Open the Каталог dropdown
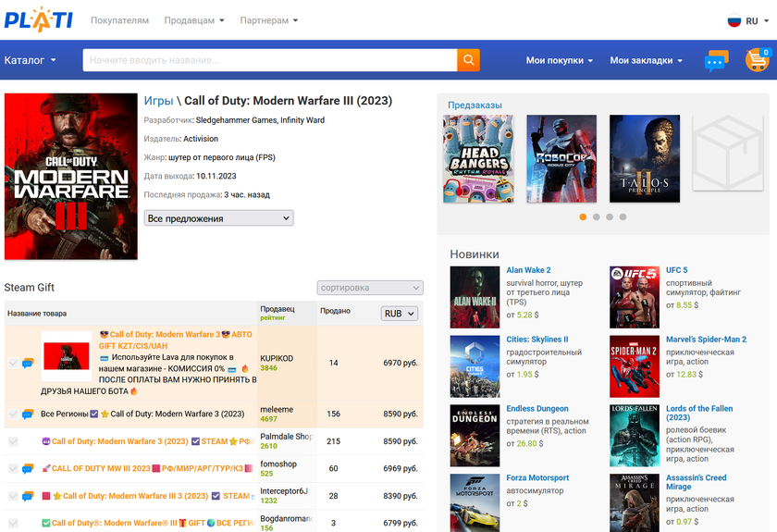The height and width of the screenshot is (532, 777). pyautogui.click(x=31, y=60)
